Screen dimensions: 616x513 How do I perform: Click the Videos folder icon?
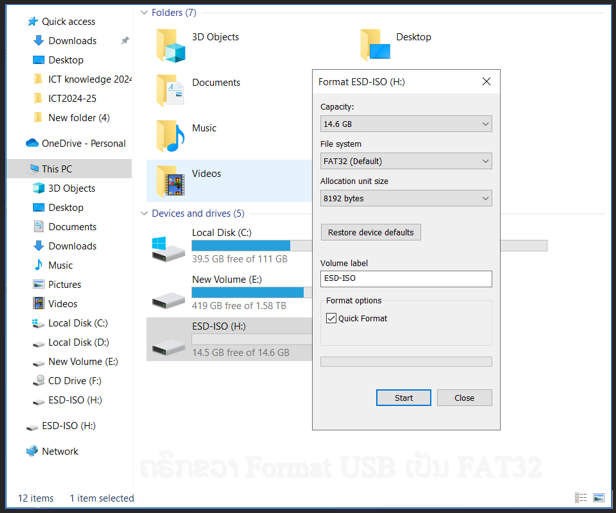click(170, 182)
